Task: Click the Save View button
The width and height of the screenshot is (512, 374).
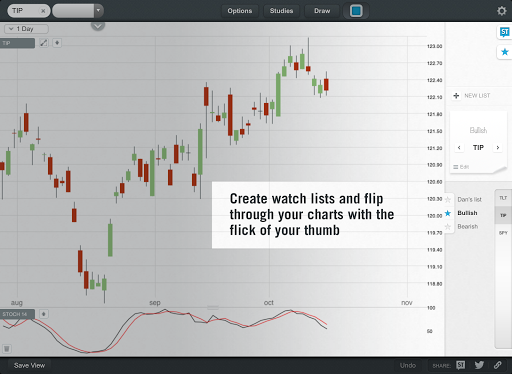Action: coord(29,366)
